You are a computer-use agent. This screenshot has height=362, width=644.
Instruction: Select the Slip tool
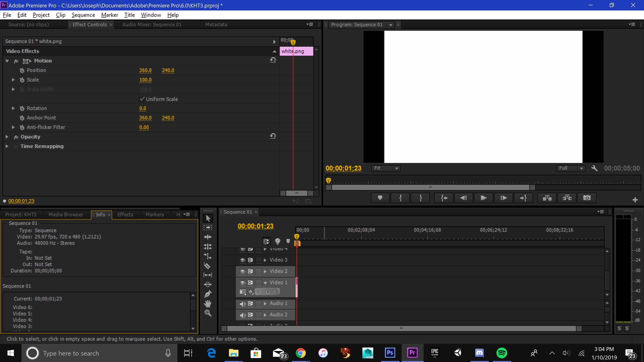click(208, 275)
